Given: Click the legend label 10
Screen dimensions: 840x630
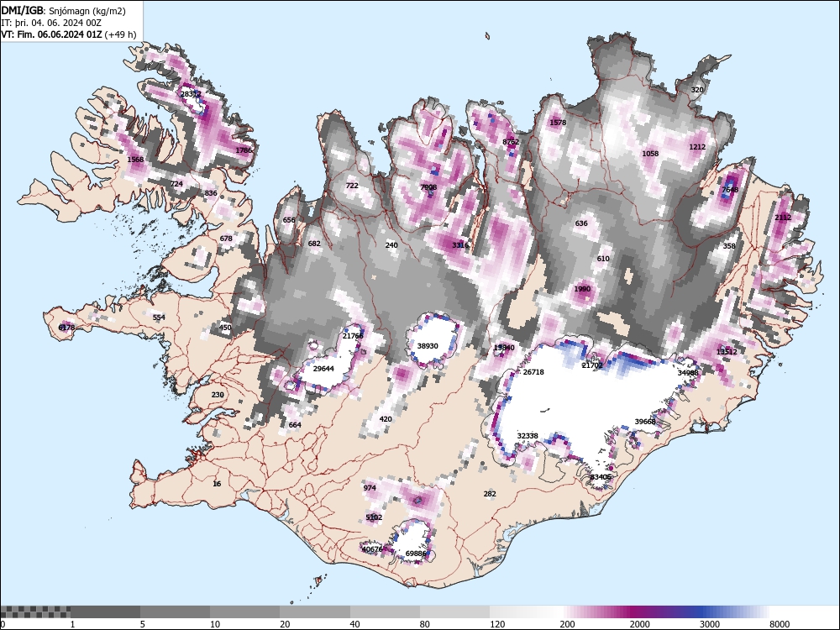Looking at the screenshot, I should pyautogui.click(x=215, y=624).
